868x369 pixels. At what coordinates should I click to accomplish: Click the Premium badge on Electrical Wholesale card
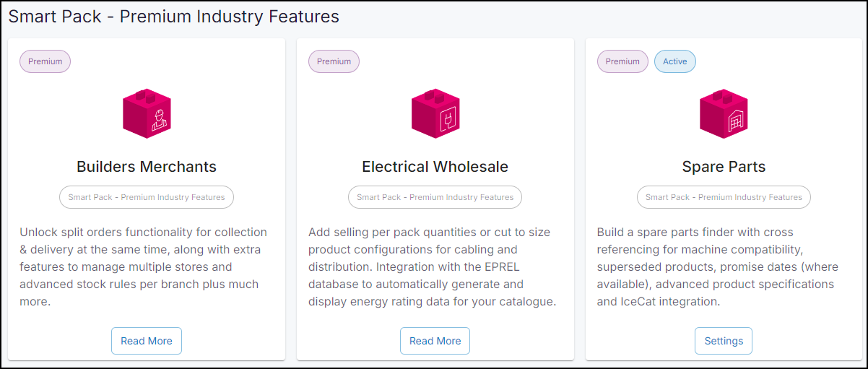tap(334, 61)
